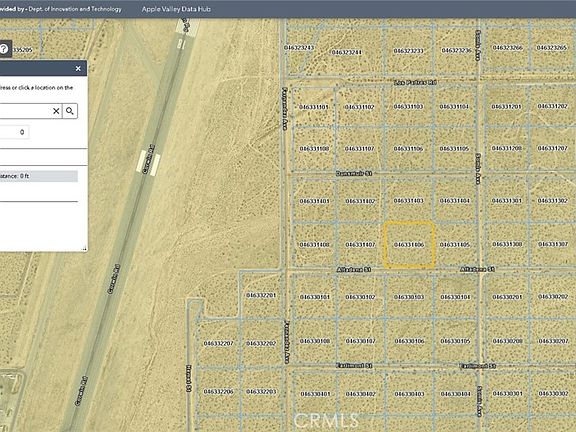Image resolution: width=576 pixels, height=432 pixels.
Task: Select parcel 046332201 on the map
Action: coord(261,295)
